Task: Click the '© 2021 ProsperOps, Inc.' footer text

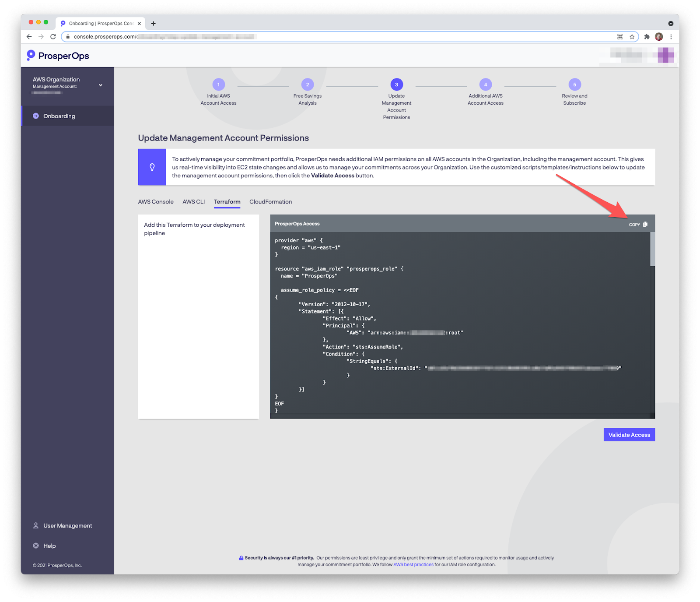Action: pos(57,565)
